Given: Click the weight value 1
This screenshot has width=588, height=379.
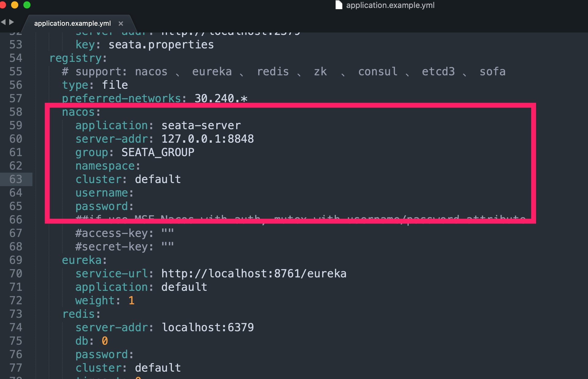Looking at the screenshot, I should [x=132, y=300].
